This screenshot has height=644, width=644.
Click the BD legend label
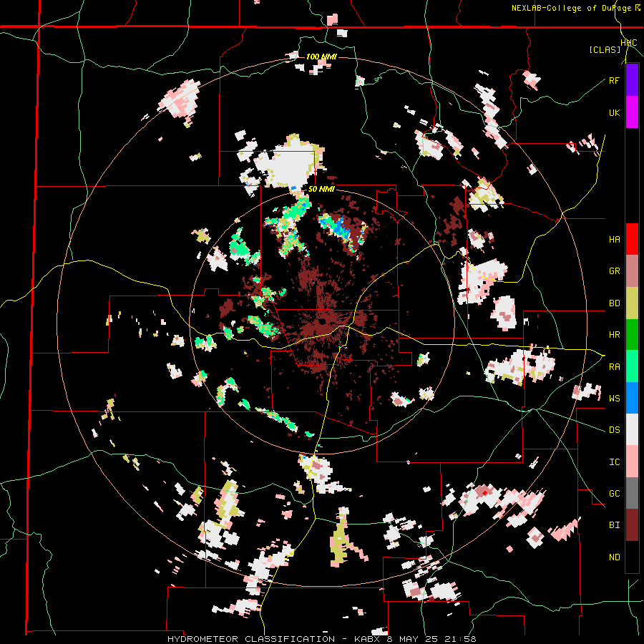(614, 303)
